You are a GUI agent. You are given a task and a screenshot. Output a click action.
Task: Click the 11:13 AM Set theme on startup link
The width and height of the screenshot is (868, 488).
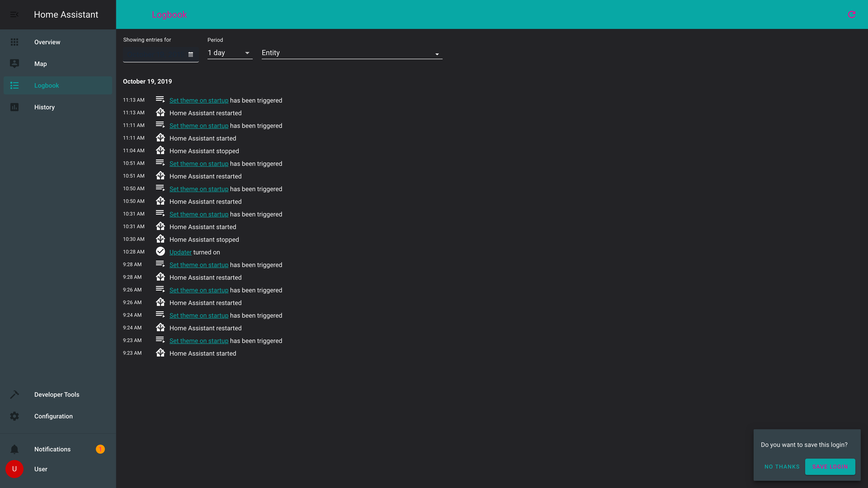click(199, 100)
